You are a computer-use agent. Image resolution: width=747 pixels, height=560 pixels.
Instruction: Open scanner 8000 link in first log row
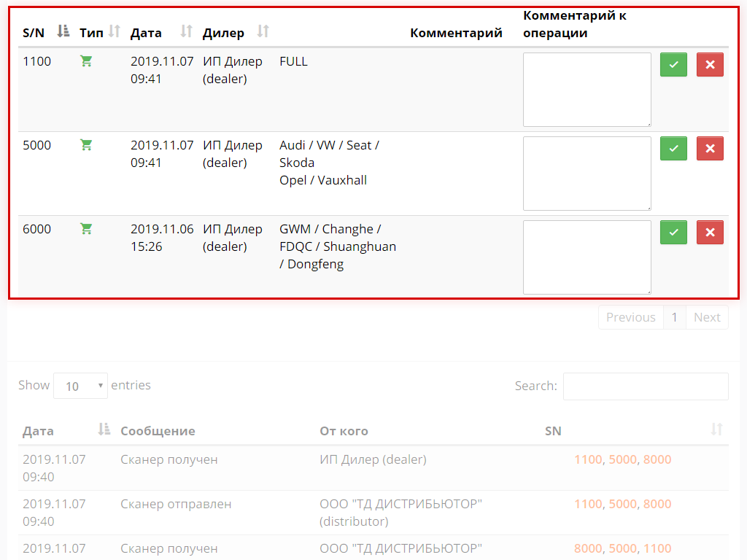657,459
